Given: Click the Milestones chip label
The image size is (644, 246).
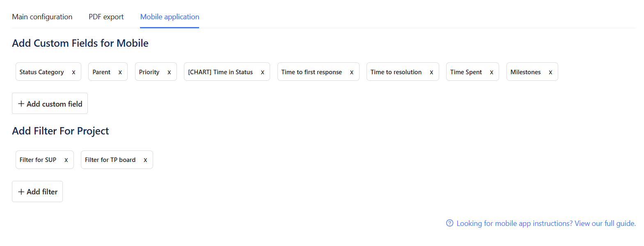Looking at the screenshot, I should pyautogui.click(x=525, y=72).
